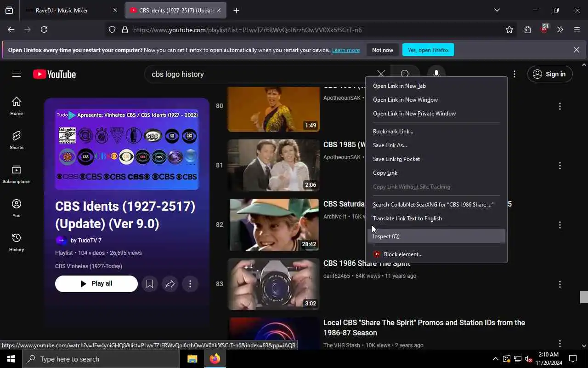Open the video 81 thumbnail
Viewport: 588px width, 368px height.
[274, 166]
